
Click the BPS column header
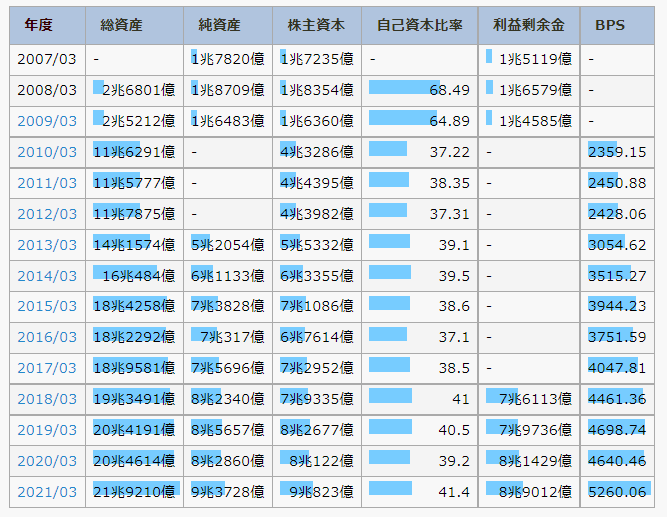point(617,26)
